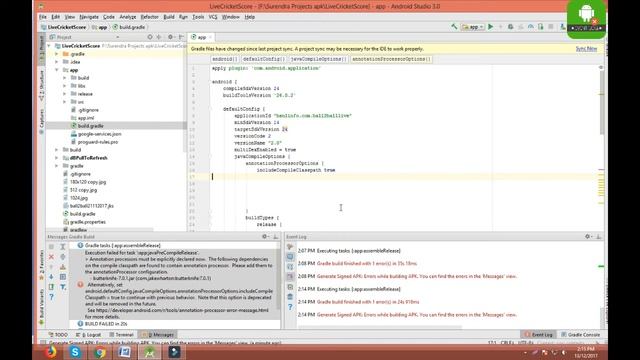
Task: Open the Refactor menu
Action: pos(149,17)
